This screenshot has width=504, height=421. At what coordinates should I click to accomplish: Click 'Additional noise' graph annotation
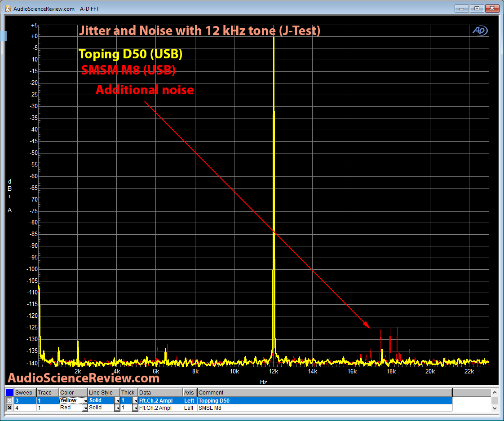click(145, 90)
